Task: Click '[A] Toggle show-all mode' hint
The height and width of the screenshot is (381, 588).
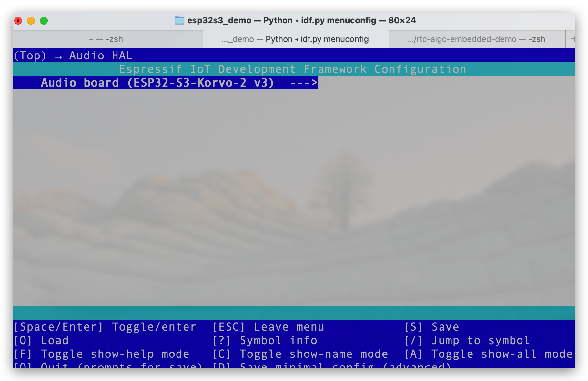Action: [488, 354]
